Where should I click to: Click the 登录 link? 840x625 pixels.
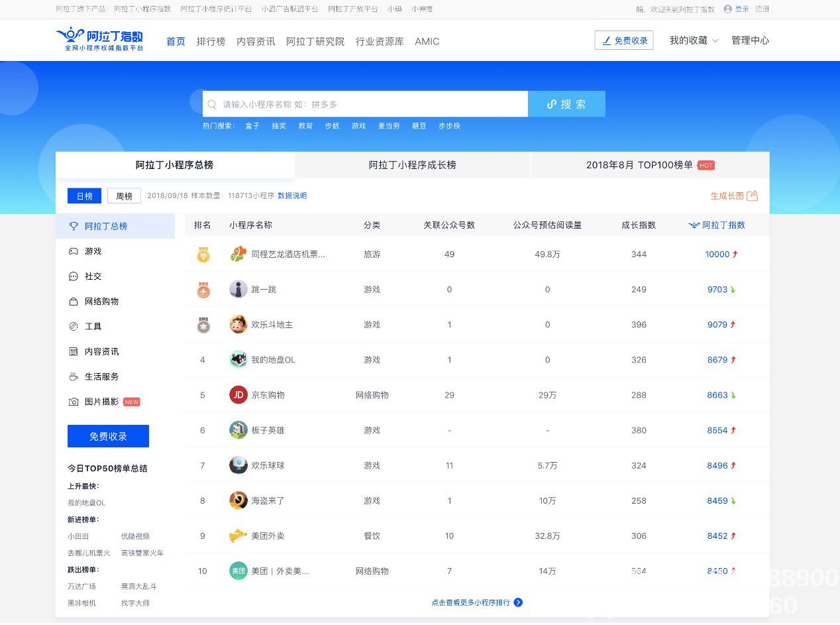742,9
